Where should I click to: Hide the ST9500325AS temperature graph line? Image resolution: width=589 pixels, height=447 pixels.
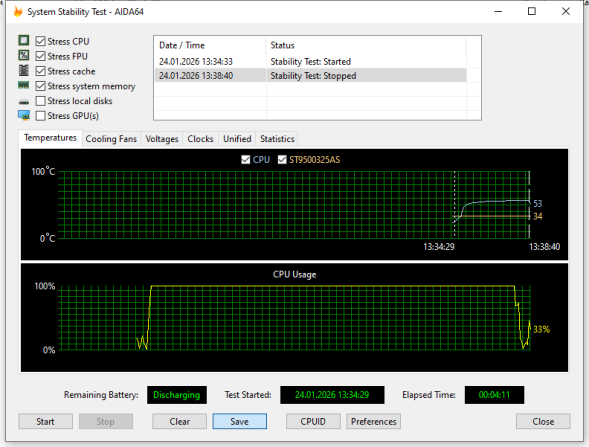coord(282,160)
